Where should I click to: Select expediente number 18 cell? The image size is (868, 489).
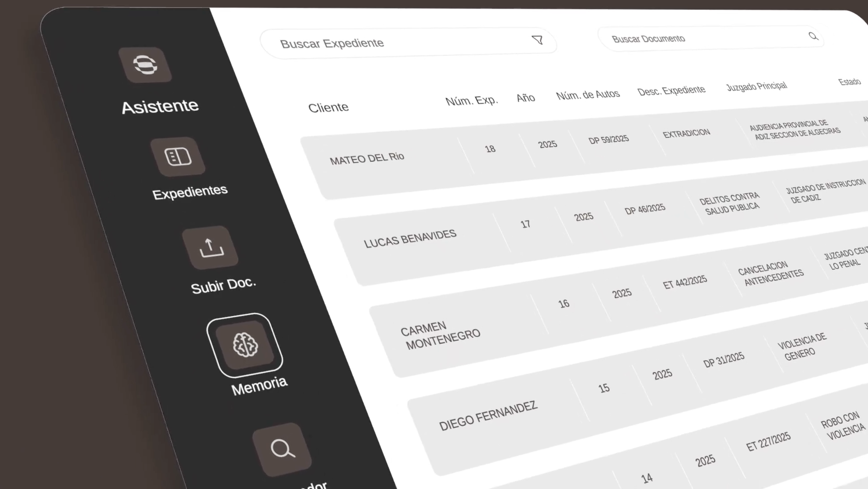click(490, 149)
